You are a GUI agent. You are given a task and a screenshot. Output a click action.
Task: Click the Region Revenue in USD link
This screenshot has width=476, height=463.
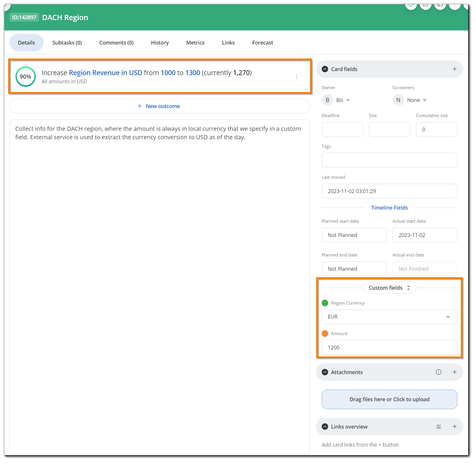tap(105, 73)
